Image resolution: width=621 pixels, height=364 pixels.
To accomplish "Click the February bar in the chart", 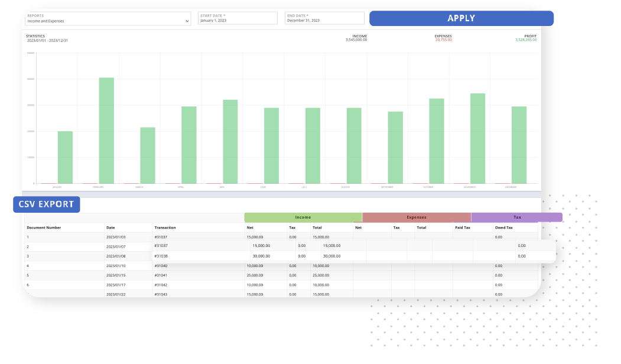I will point(106,131).
